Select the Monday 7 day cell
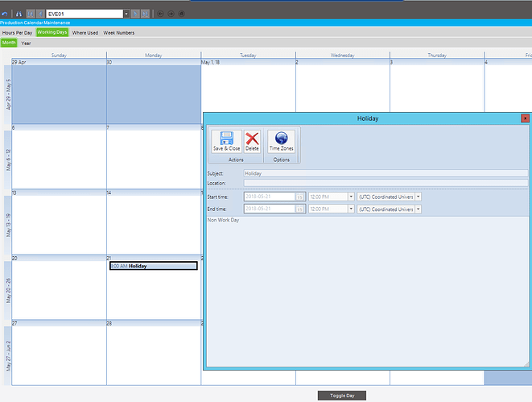Viewport: 532px width, 402px height. pos(154,157)
